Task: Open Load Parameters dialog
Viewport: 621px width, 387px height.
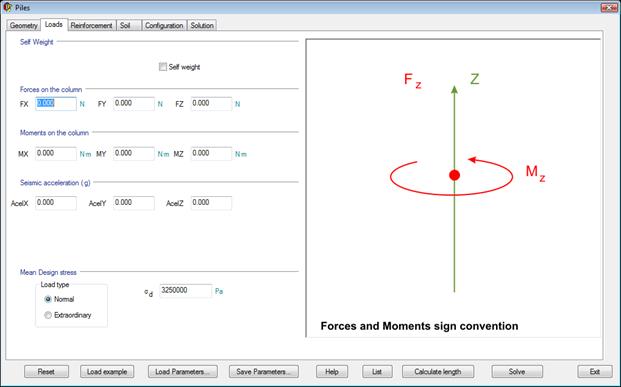Action: pyautogui.click(x=183, y=372)
